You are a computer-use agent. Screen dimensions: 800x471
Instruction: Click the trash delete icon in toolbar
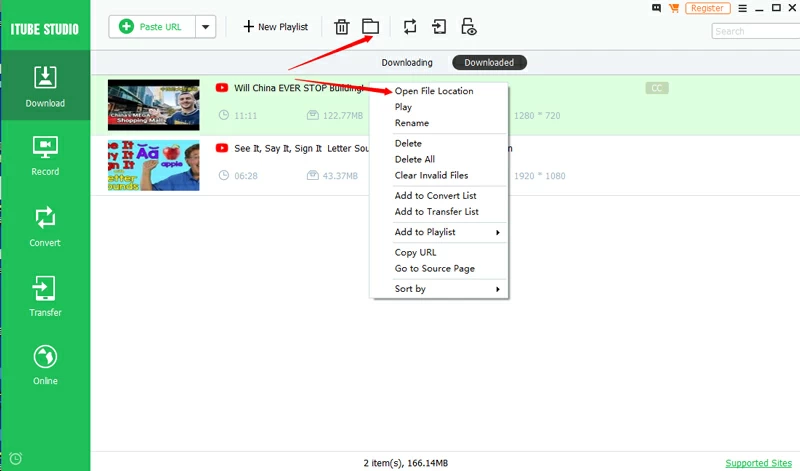(x=342, y=27)
